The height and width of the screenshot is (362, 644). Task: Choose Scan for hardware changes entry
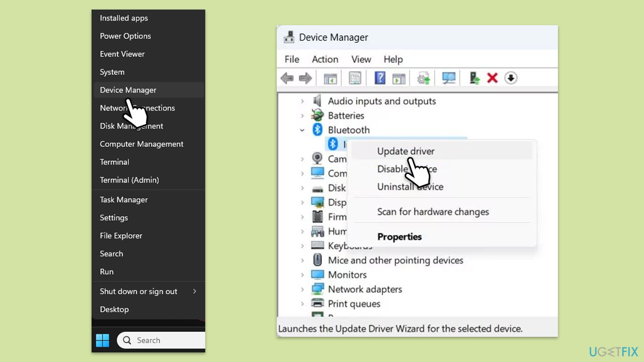point(442,212)
